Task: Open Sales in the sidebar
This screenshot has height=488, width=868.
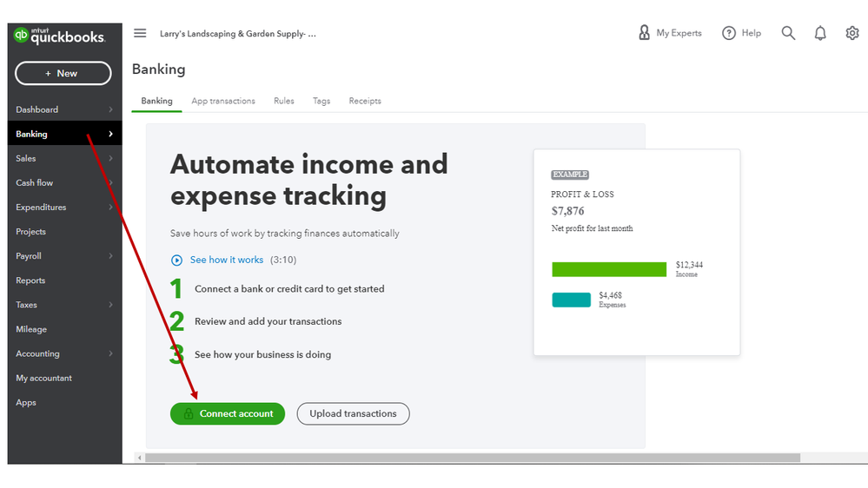Action: pos(65,158)
